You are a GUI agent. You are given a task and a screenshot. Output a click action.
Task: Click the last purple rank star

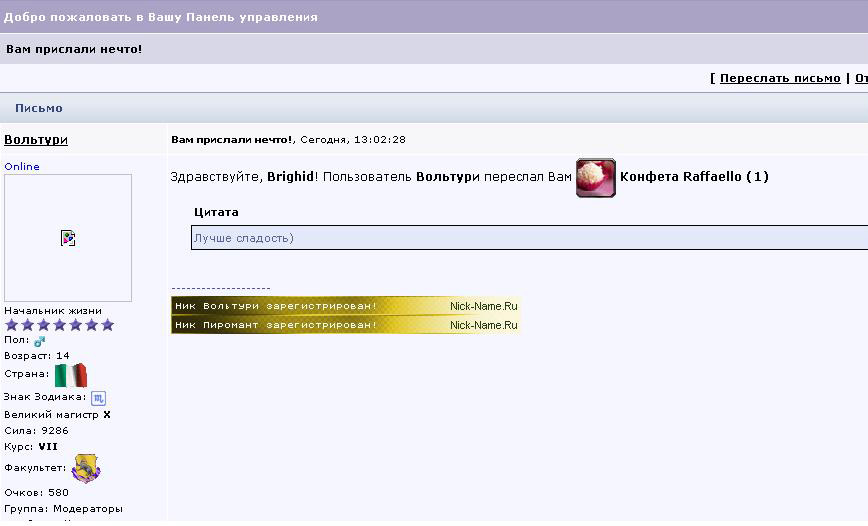click(x=108, y=325)
